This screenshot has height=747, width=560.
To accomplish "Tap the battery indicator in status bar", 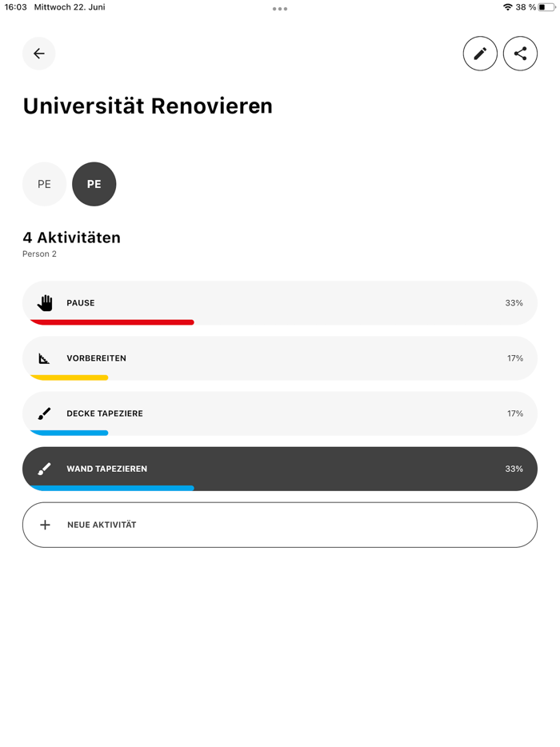I will pos(547,7).
